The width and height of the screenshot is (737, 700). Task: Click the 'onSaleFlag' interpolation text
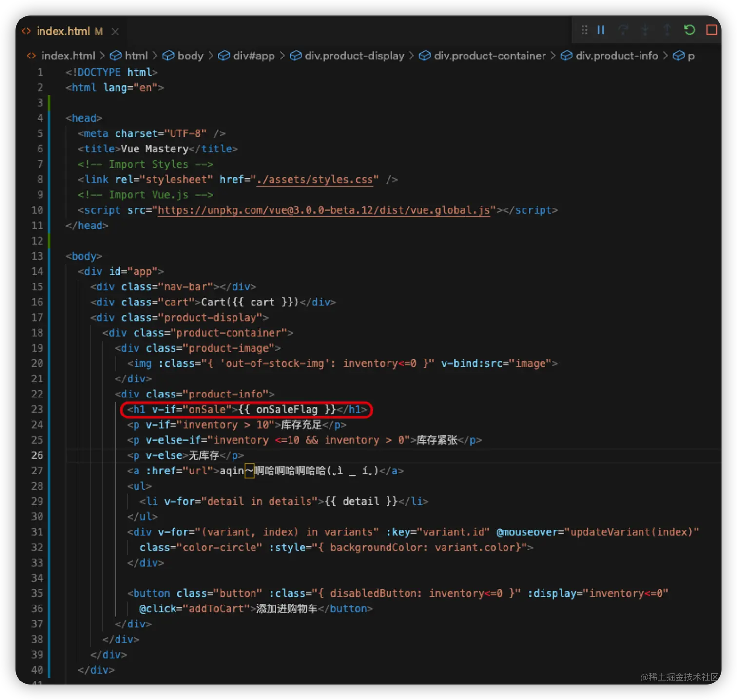point(287,410)
